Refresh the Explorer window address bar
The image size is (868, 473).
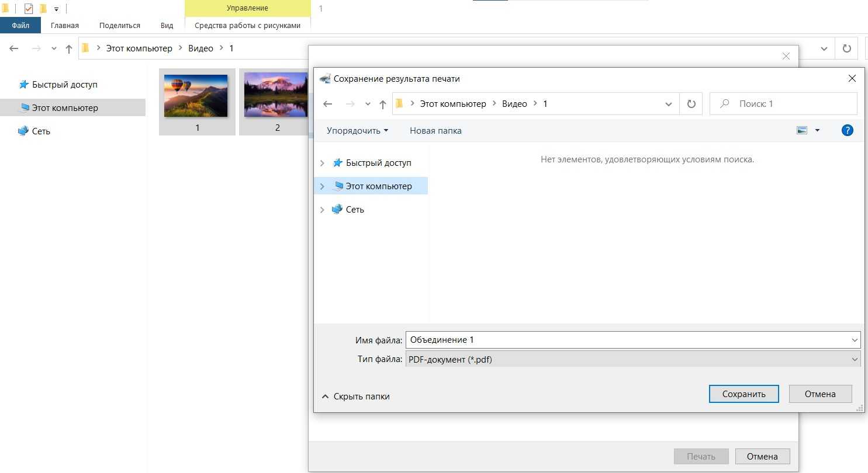pyautogui.click(x=846, y=48)
